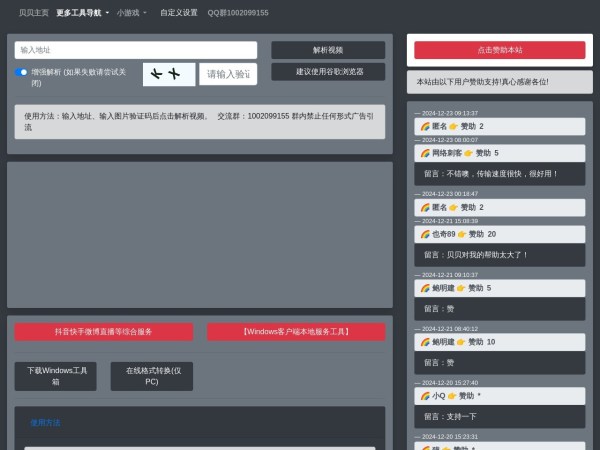Viewport: 600px width, 450px height.
Task: Click the rainbow icon beside 网络刺客
Action: [x=425, y=153]
